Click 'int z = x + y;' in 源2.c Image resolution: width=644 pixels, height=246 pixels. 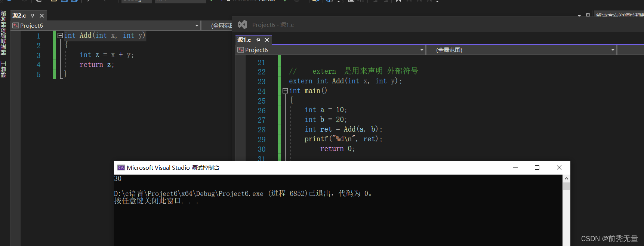point(107,55)
